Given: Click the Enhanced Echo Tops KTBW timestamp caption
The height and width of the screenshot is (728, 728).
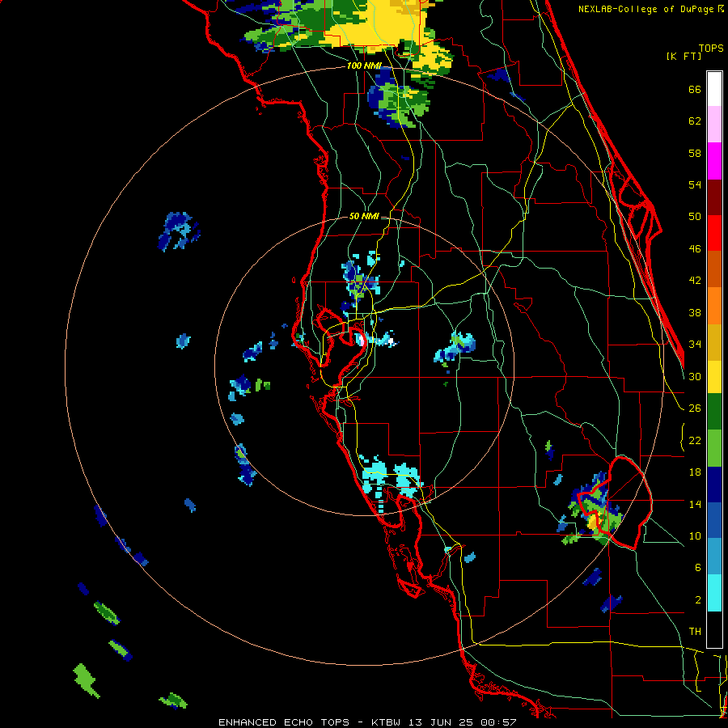Looking at the screenshot, I should coord(367,722).
